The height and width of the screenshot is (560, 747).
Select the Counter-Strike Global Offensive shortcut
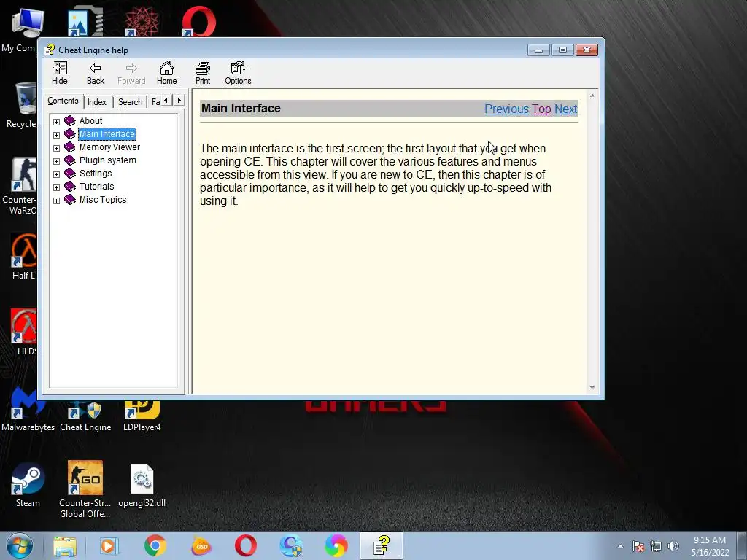click(x=85, y=489)
